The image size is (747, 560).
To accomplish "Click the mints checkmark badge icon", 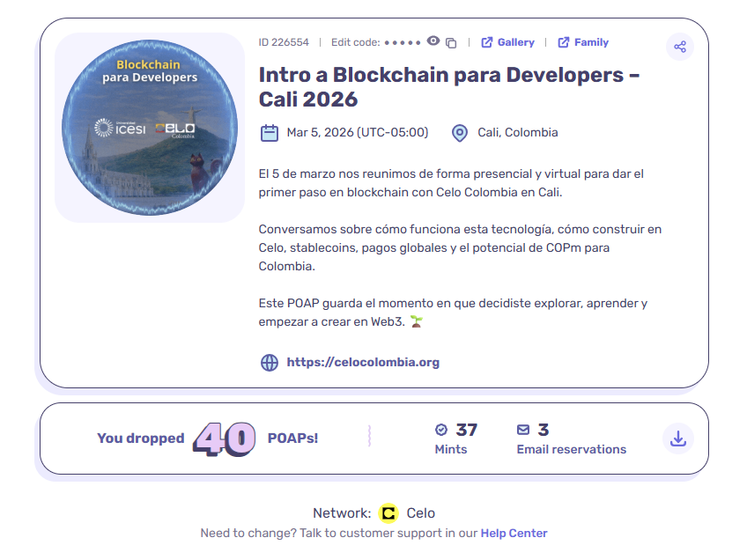I will coord(441,430).
